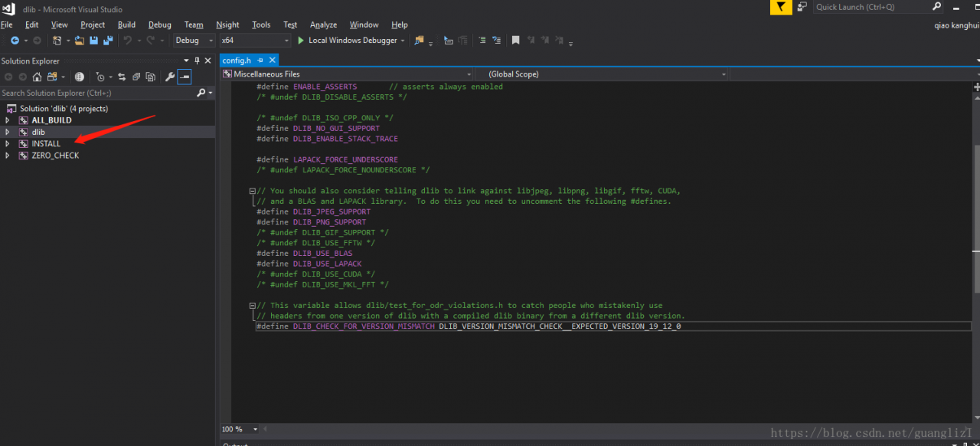Screen dimensions: 980x446
Task: Toggle auto-hide pin of Solution Explorer
Action: coord(197,61)
